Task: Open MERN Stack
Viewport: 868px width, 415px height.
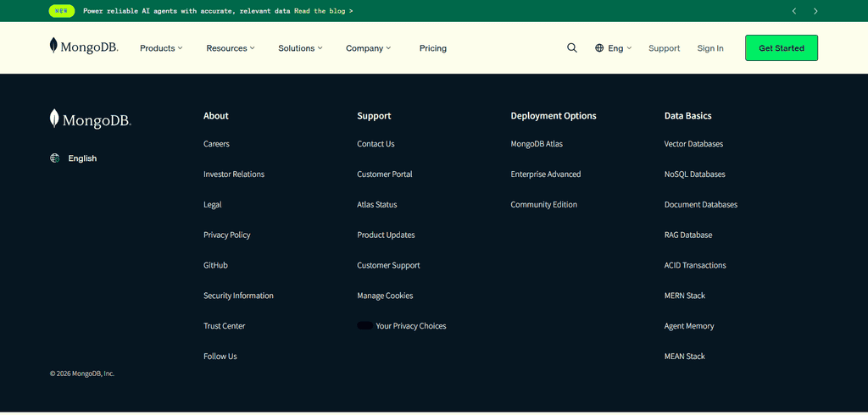Action: 685,296
